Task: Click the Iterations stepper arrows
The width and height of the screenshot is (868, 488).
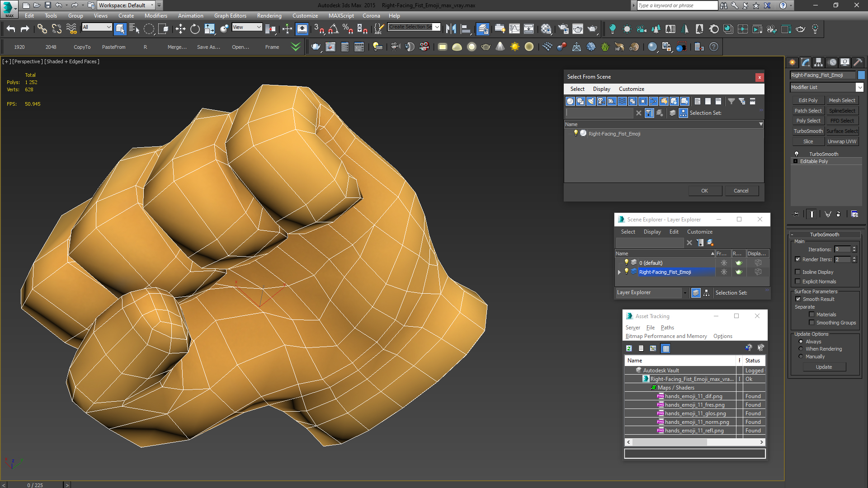Action: [x=854, y=249]
